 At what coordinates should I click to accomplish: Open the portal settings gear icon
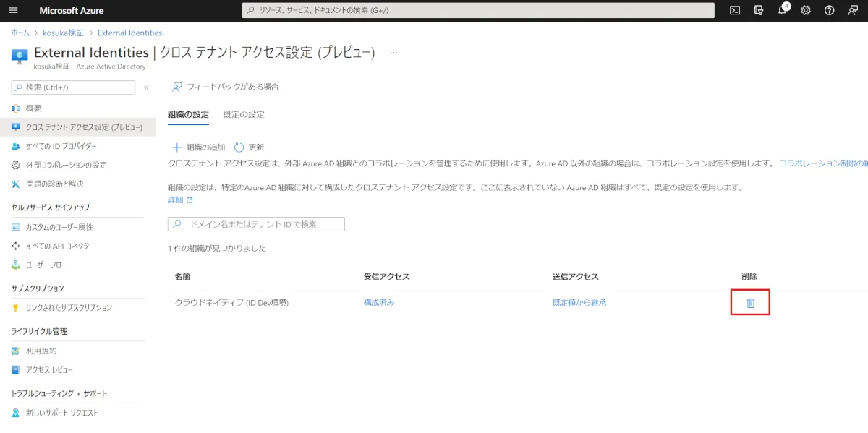pyautogui.click(x=806, y=11)
